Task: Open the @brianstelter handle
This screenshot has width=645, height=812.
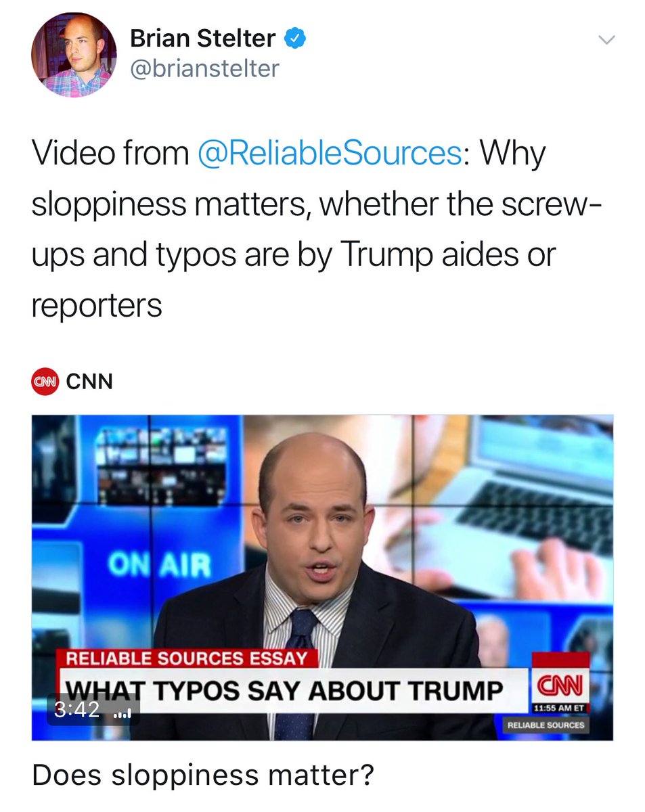Action: [204, 69]
